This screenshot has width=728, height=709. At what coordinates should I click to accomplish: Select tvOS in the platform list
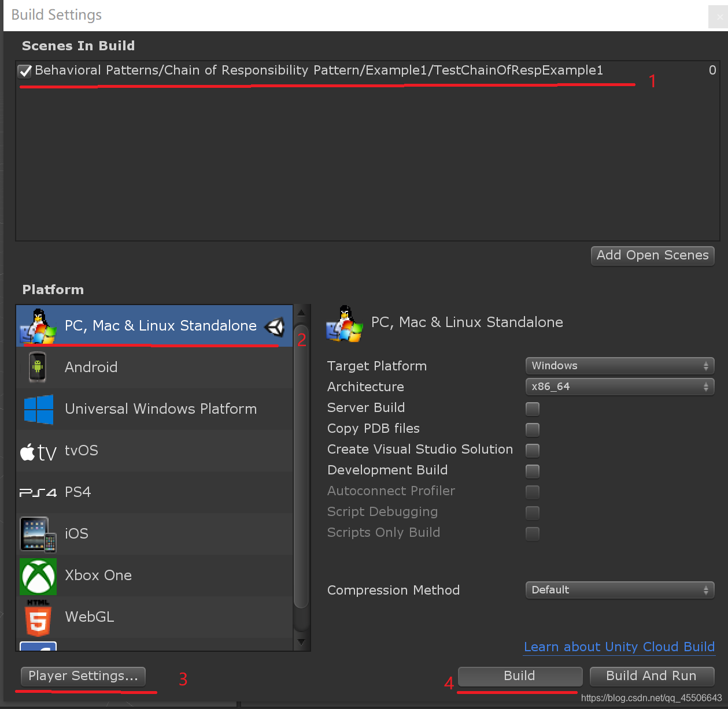point(154,451)
